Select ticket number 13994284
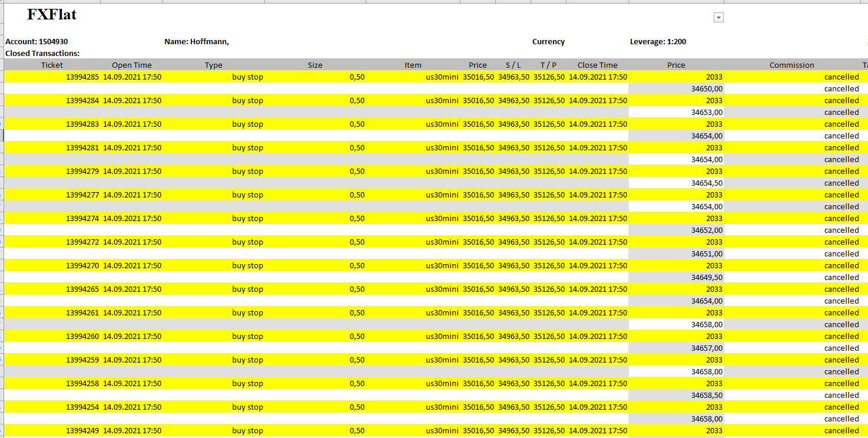This screenshot has width=868, height=438. [x=82, y=101]
